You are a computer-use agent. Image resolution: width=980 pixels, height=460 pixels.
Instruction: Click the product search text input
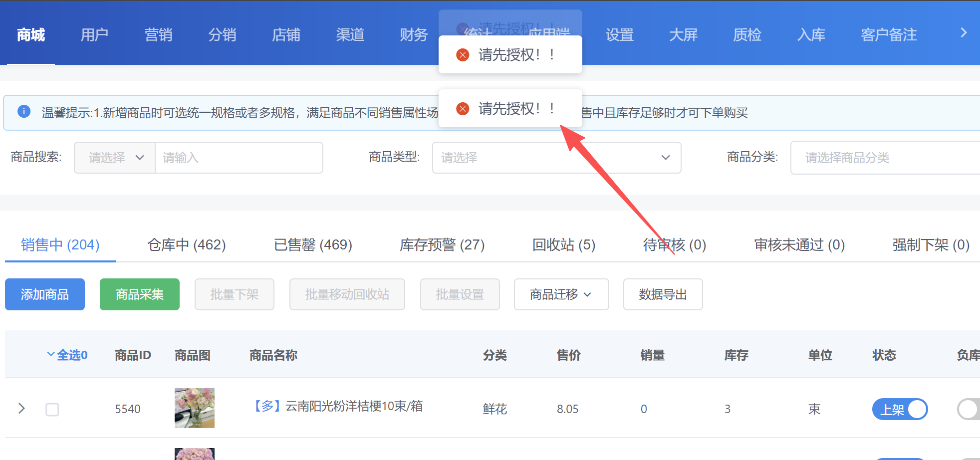239,158
